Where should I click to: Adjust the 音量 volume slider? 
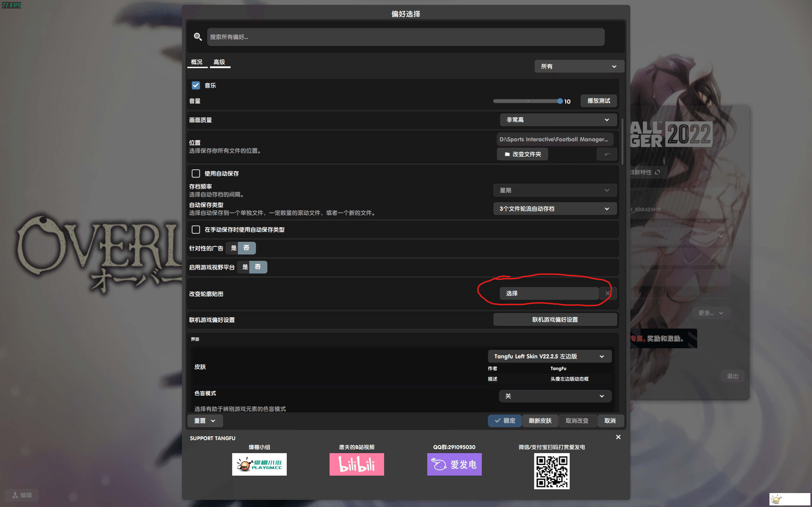point(560,101)
